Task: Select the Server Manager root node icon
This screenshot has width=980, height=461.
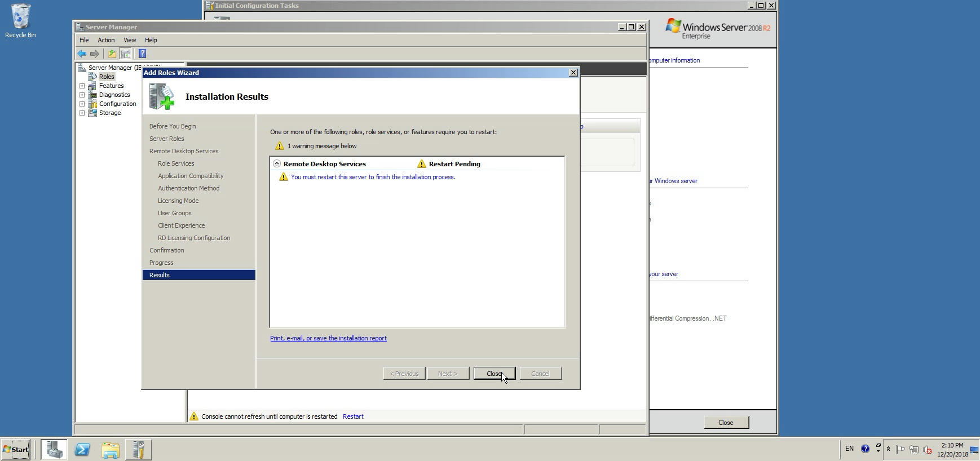Action: coord(82,68)
